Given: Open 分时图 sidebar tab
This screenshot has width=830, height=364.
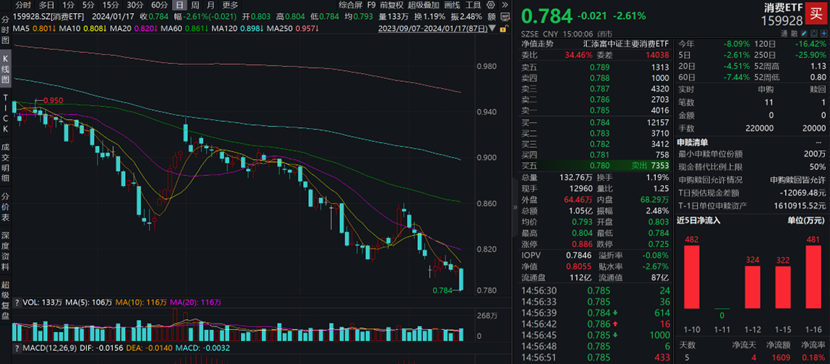Looking at the screenshot, I should pos(6,30).
